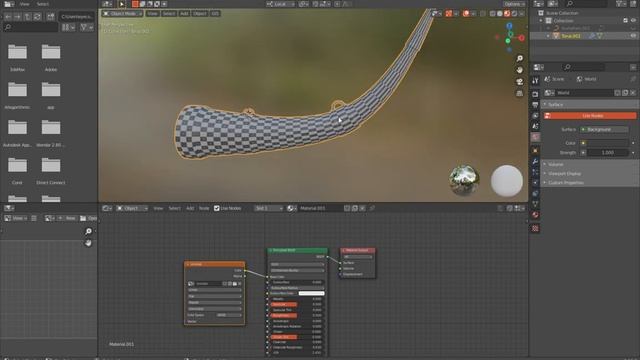Toggle camera view icon in viewport

pos(519,82)
